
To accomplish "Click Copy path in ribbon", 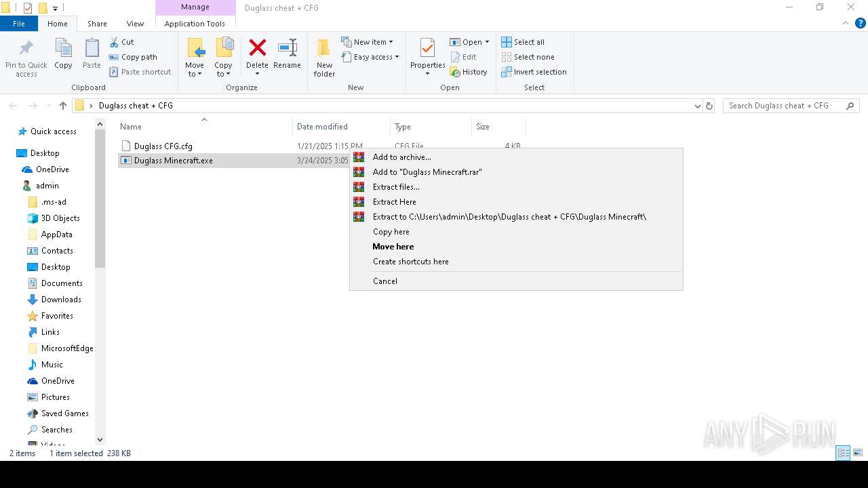I will click(x=133, y=57).
